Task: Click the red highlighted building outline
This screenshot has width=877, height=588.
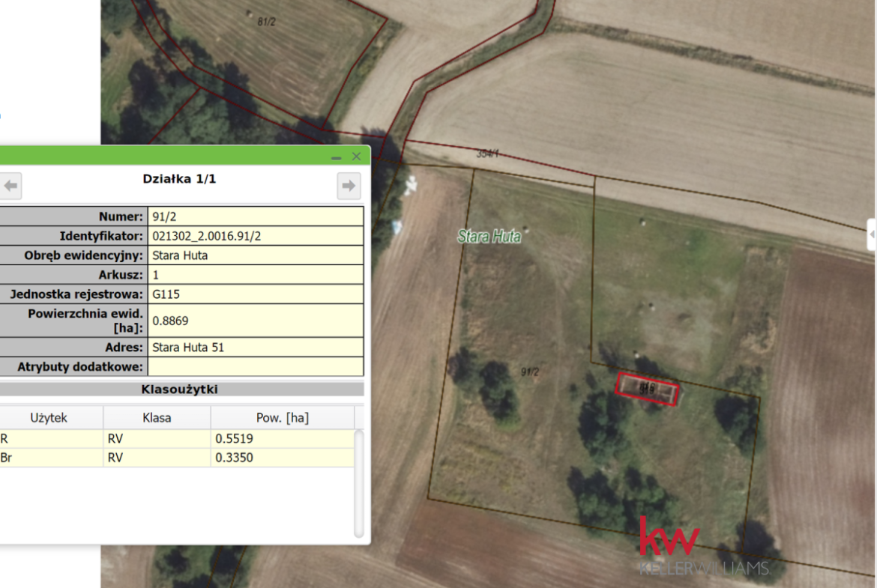Action: pos(647,389)
